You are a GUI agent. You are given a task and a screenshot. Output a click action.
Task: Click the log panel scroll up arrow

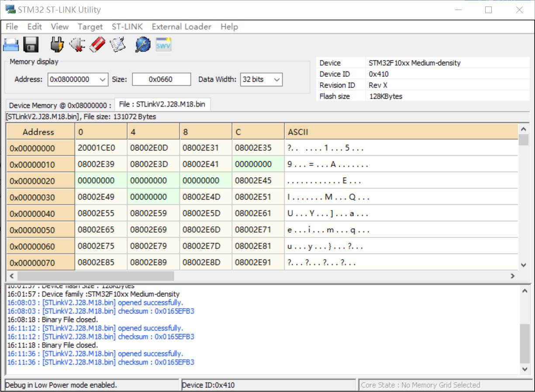(x=525, y=291)
